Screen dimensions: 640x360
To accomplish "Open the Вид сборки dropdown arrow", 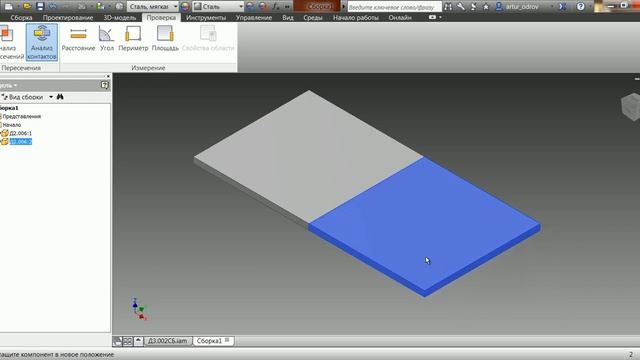I will point(51,97).
